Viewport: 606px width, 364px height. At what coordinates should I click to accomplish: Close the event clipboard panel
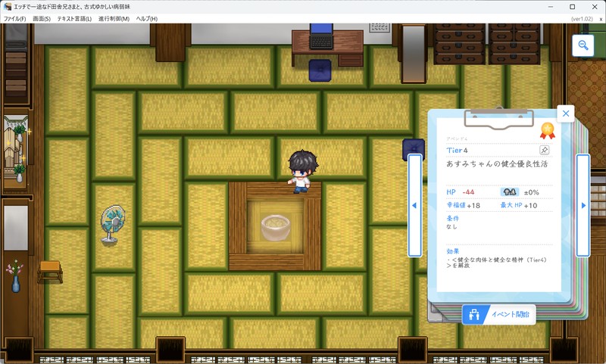[x=565, y=114]
